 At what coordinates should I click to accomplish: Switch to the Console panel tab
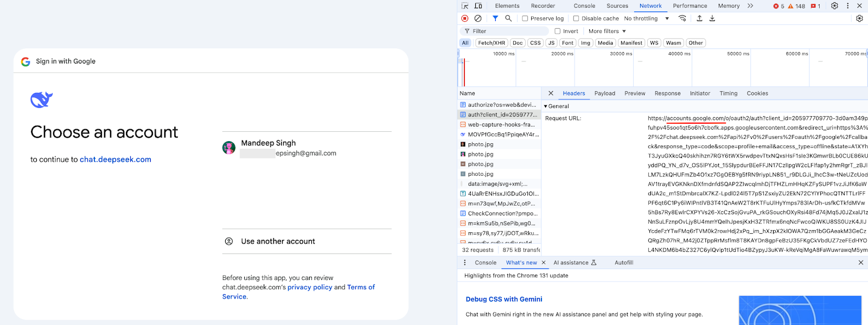point(584,6)
